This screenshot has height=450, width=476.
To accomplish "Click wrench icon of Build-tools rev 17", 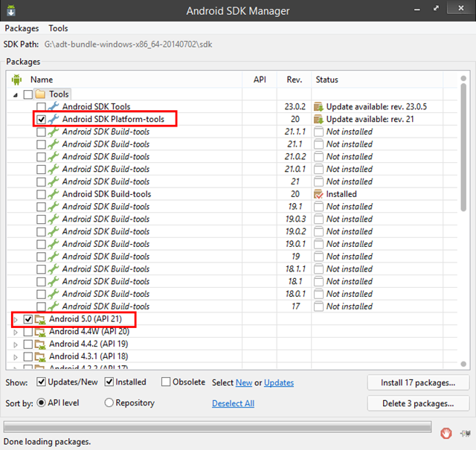I will point(54,306).
